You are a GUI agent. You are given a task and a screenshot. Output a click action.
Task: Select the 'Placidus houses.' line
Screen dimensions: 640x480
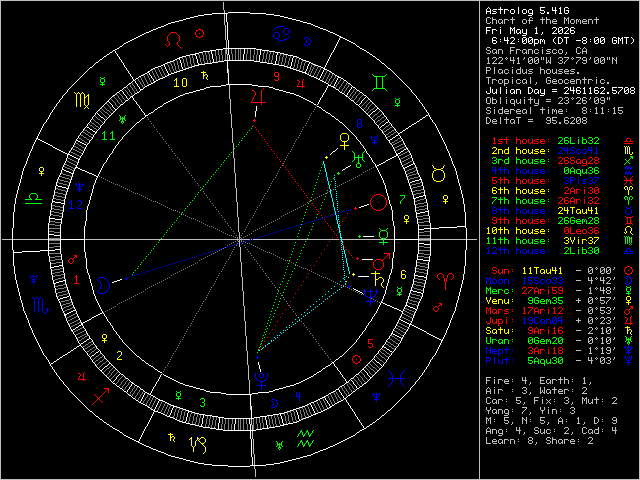pyautogui.click(x=533, y=71)
